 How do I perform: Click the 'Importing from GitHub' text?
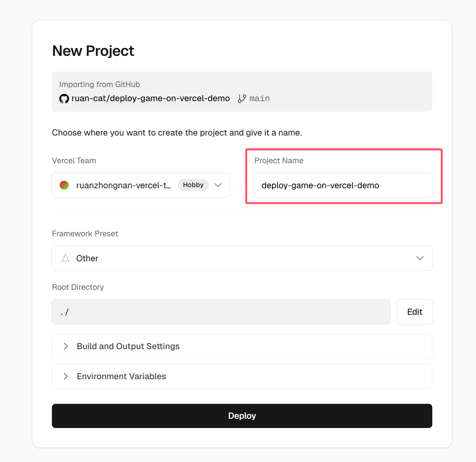(x=99, y=84)
